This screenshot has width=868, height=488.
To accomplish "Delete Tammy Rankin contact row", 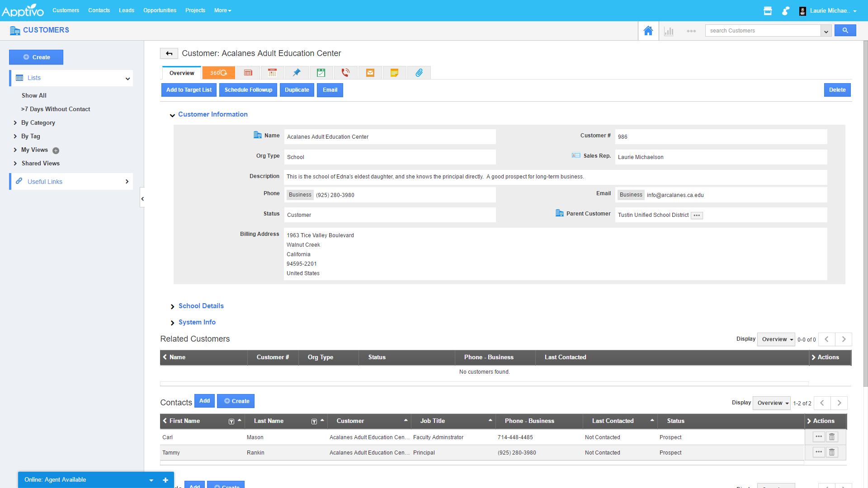I will (832, 452).
